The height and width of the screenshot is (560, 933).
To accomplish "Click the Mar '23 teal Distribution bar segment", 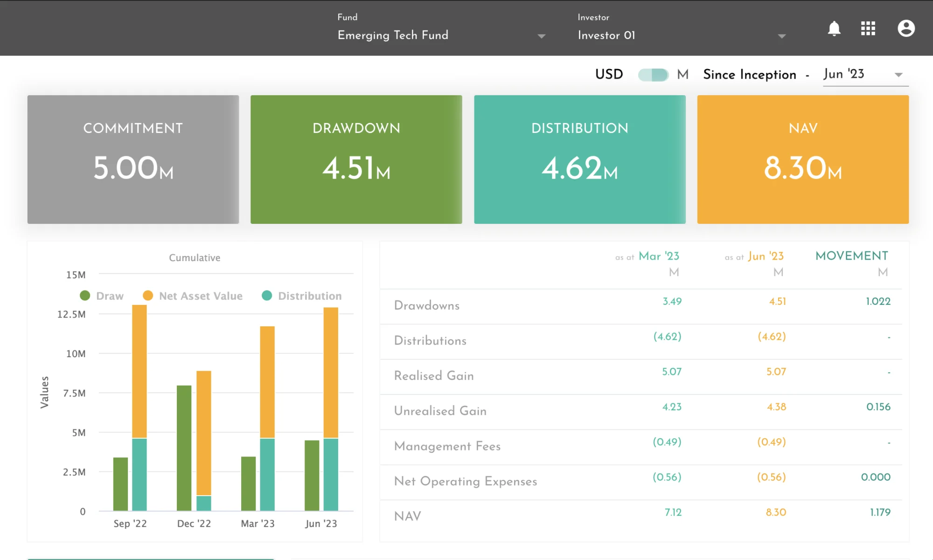I will (267, 475).
